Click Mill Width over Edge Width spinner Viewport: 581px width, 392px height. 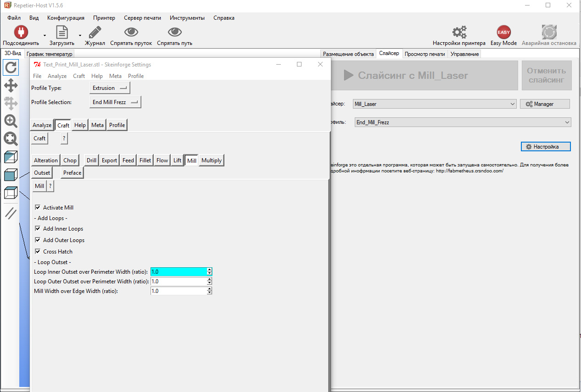click(210, 291)
